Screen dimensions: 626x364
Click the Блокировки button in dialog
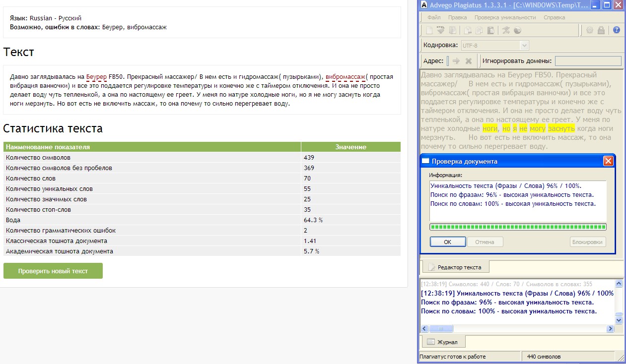point(588,242)
